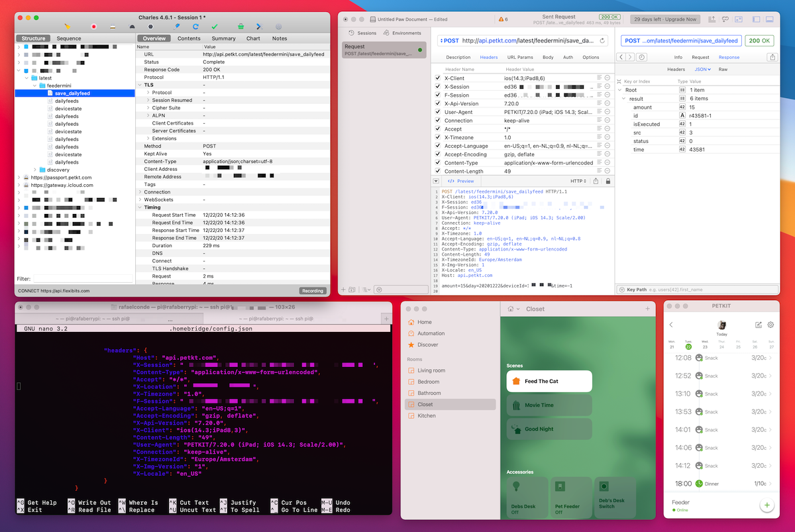Open PETKIT settings gear icon
The image size is (795, 532).
coord(770,325)
